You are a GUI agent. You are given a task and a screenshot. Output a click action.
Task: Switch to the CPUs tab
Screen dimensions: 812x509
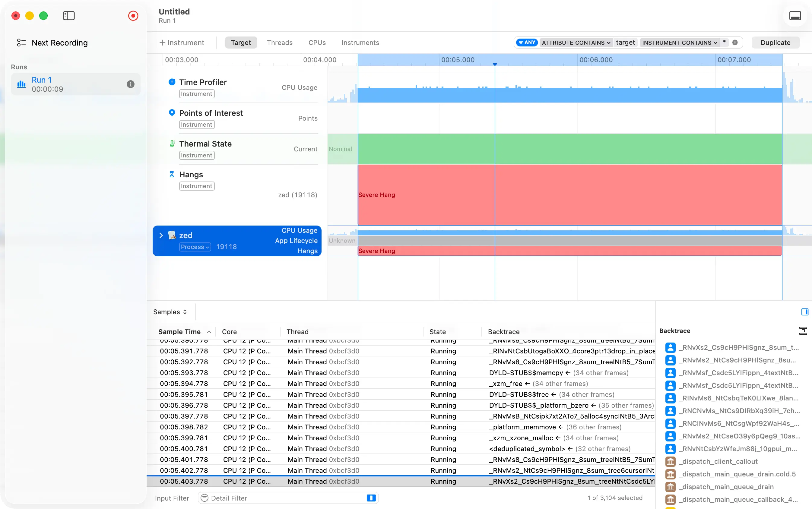(x=317, y=43)
